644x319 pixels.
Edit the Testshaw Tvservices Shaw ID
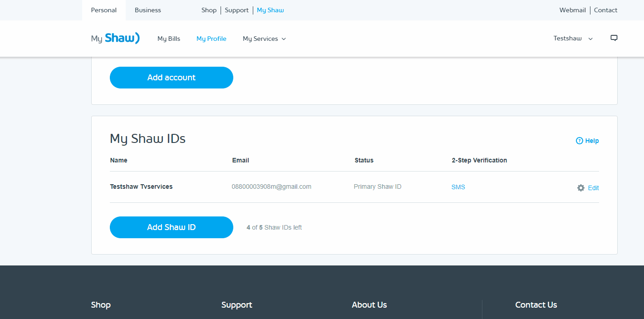(588, 188)
